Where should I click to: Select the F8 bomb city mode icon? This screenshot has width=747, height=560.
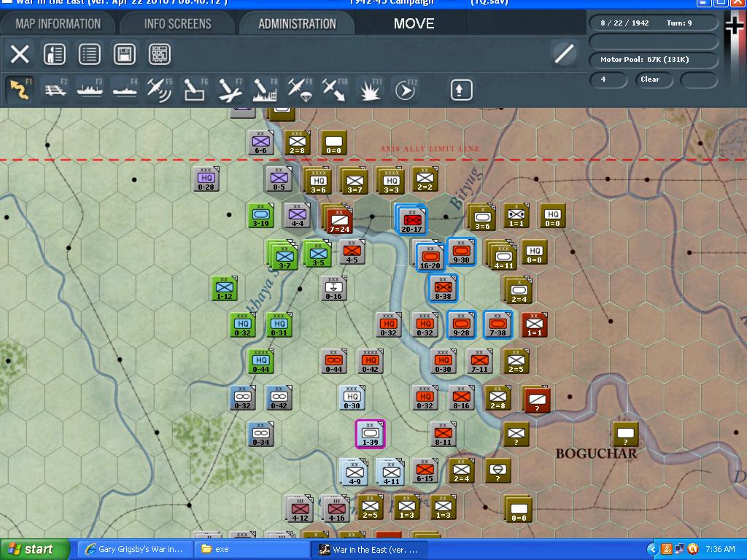tap(264, 90)
